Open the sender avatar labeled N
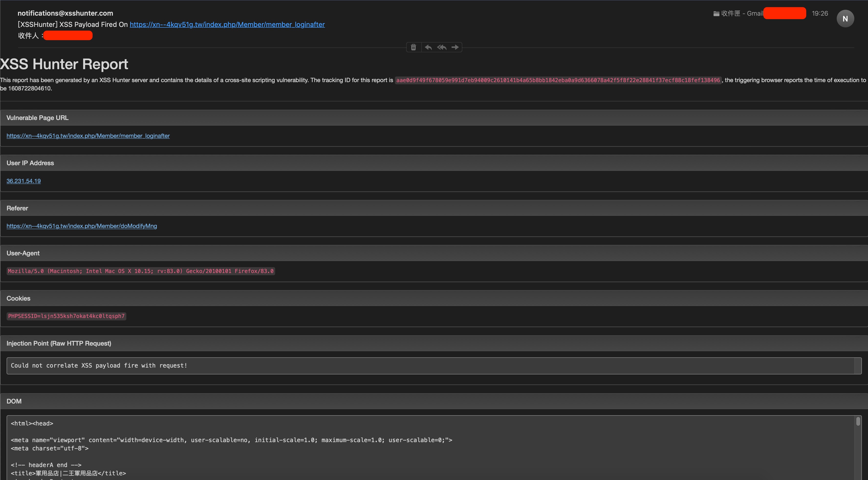This screenshot has height=480, width=868. [x=845, y=19]
